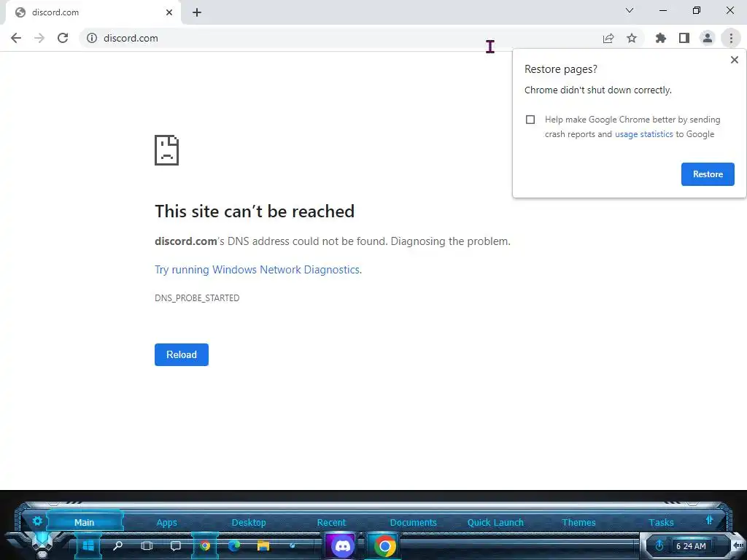Click the Restore button
Screen dimensions: 747x560
tap(708, 174)
